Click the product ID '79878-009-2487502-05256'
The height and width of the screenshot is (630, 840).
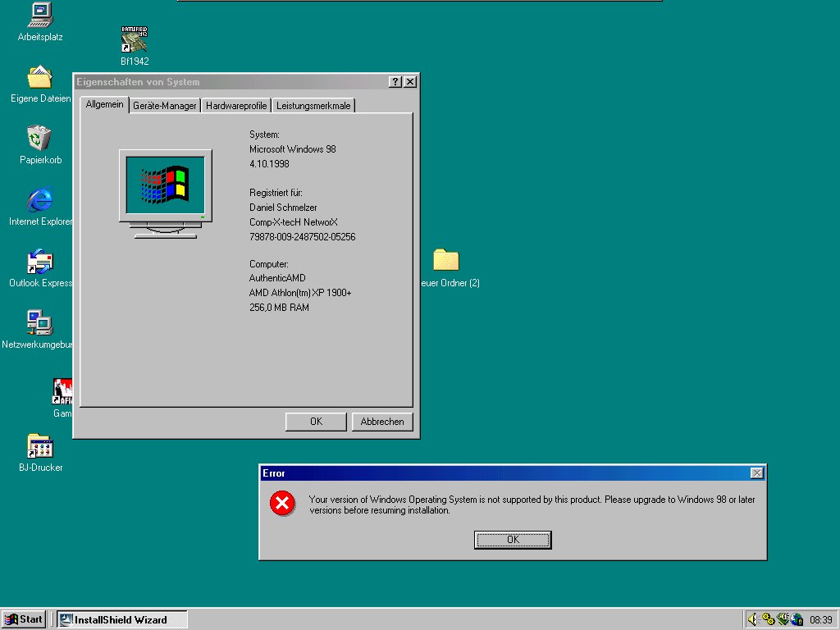(x=302, y=237)
